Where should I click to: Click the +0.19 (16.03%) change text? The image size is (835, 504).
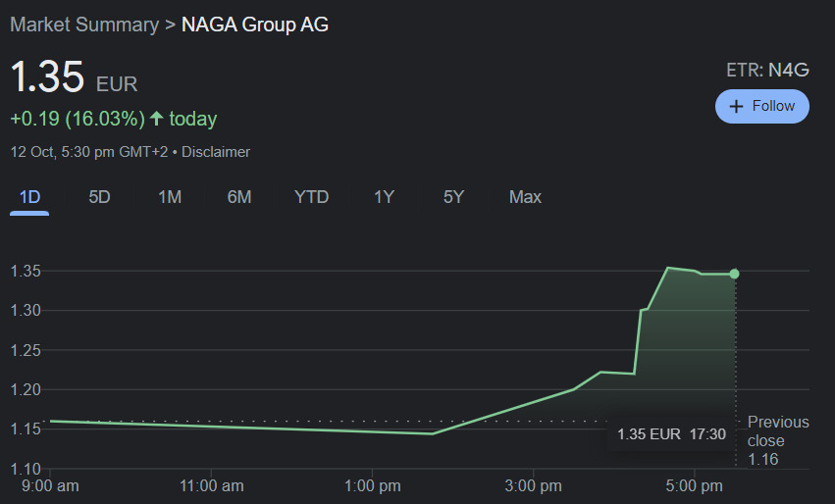[78, 119]
